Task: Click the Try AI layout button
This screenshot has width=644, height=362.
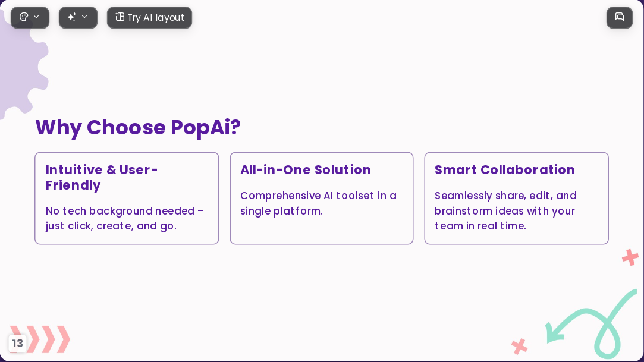Action: 149,18
